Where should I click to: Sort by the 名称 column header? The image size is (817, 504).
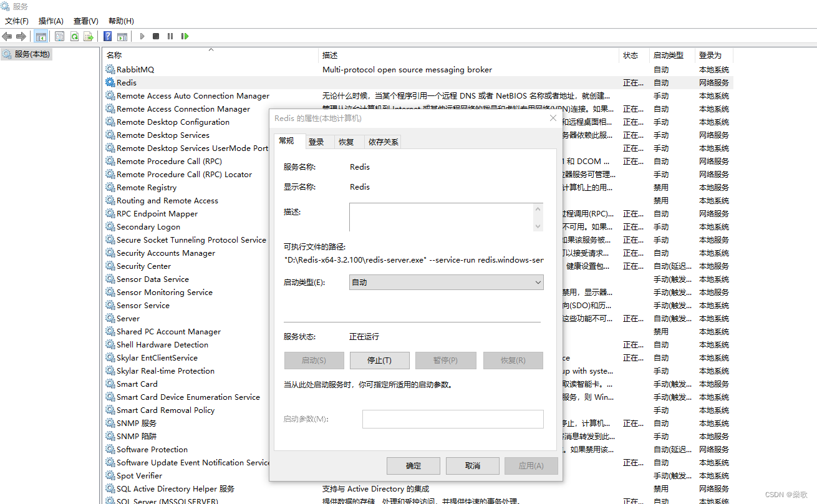pos(211,56)
